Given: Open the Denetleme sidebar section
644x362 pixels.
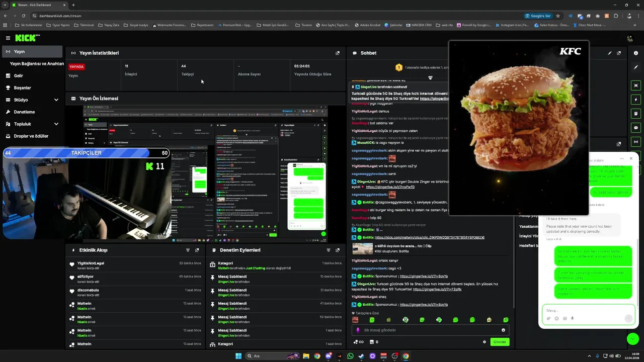Looking at the screenshot, I should [x=24, y=112].
